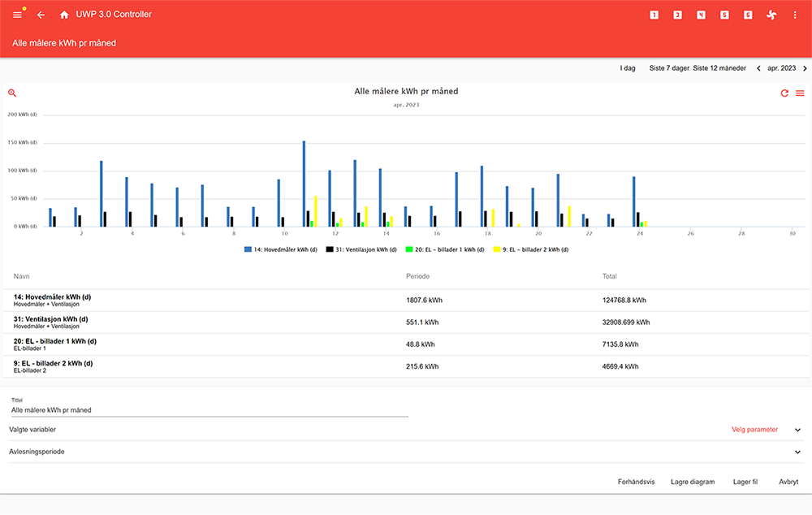Select the Siste 7 dager period
The width and height of the screenshot is (812, 515).
pos(669,69)
